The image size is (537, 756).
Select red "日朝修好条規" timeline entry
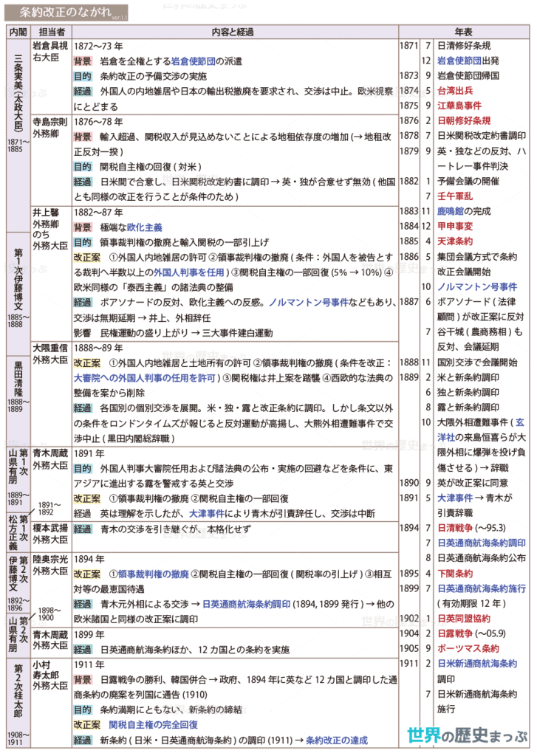pos(464,120)
